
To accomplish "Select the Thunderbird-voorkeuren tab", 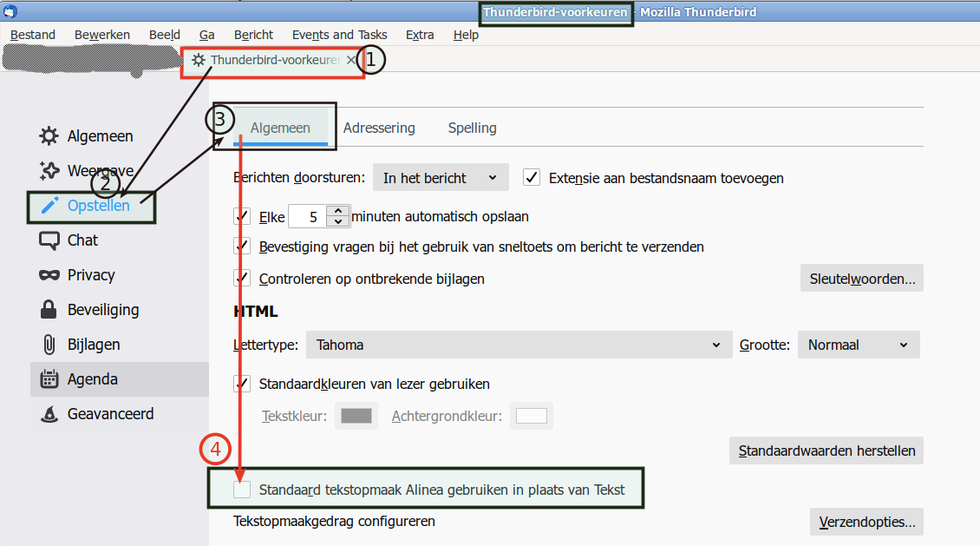I will click(272, 60).
